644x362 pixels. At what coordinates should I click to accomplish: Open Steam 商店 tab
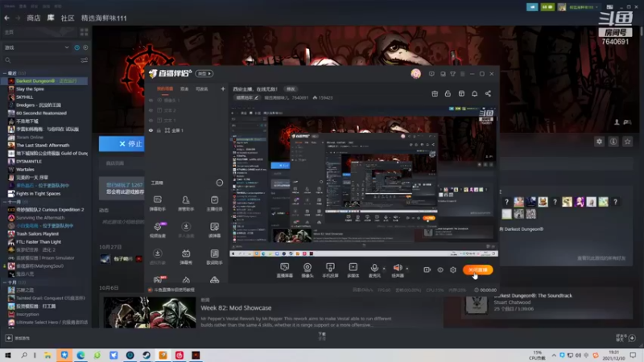coord(34,18)
